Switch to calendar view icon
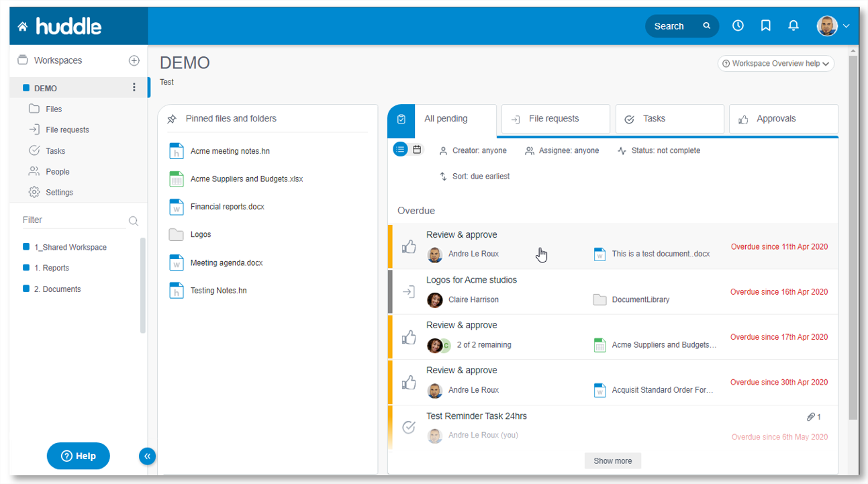 click(417, 150)
